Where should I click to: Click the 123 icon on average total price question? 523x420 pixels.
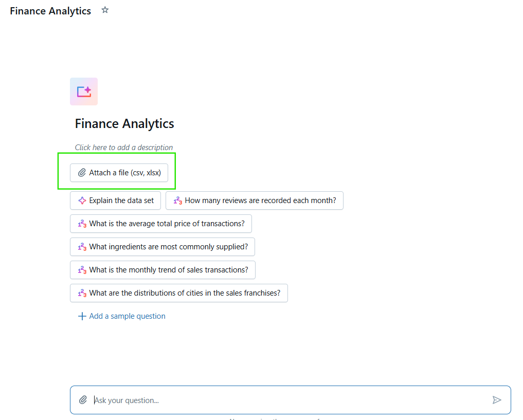tap(82, 224)
